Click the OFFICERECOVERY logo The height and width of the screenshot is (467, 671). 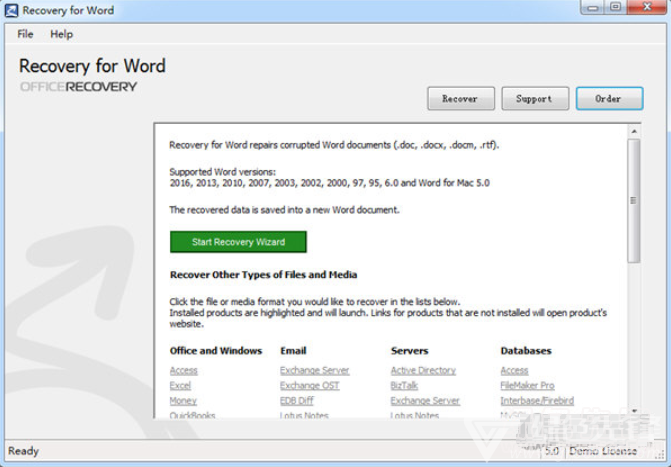tap(78, 87)
